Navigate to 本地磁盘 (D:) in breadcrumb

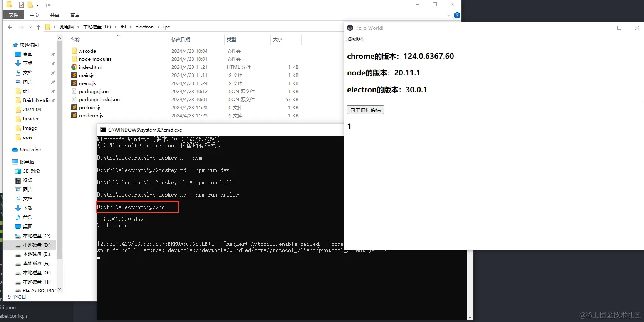(97, 27)
